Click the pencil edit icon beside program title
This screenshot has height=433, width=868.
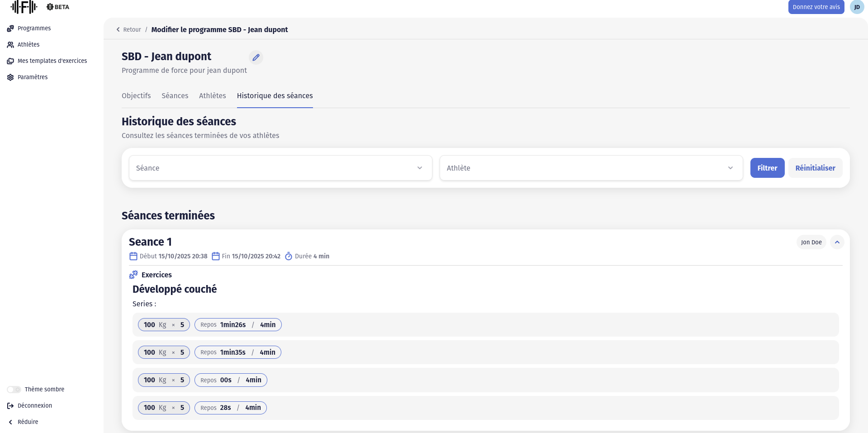click(x=256, y=57)
